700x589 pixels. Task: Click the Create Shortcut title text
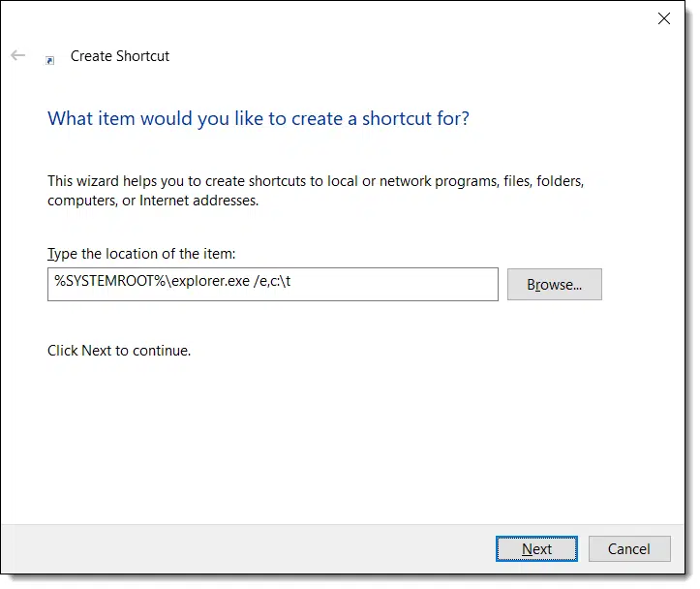pyautogui.click(x=120, y=56)
